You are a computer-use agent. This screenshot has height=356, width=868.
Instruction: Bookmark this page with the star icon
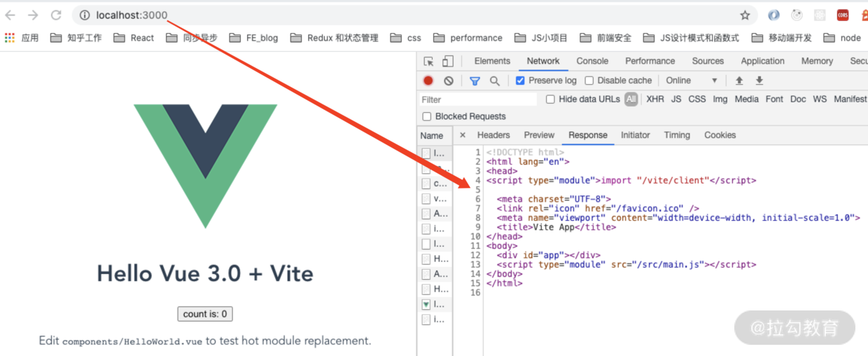[745, 15]
